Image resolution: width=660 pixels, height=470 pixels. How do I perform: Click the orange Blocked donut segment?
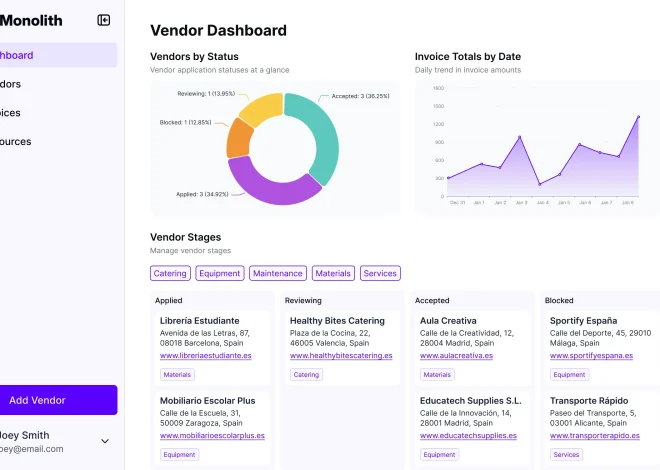coord(238,139)
